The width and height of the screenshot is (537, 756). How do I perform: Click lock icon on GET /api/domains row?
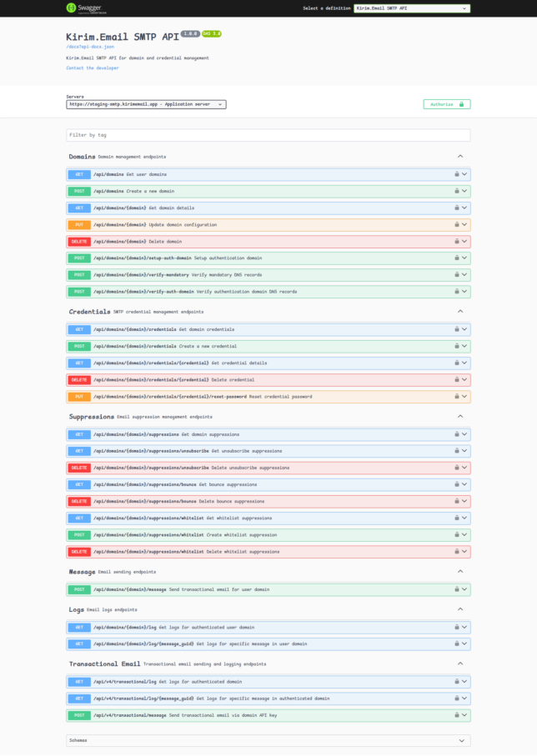[x=456, y=174]
